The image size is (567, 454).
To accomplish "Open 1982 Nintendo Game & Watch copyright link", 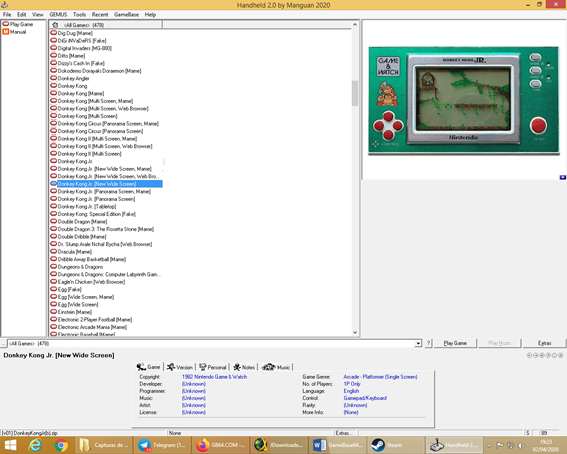I will (214, 377).
